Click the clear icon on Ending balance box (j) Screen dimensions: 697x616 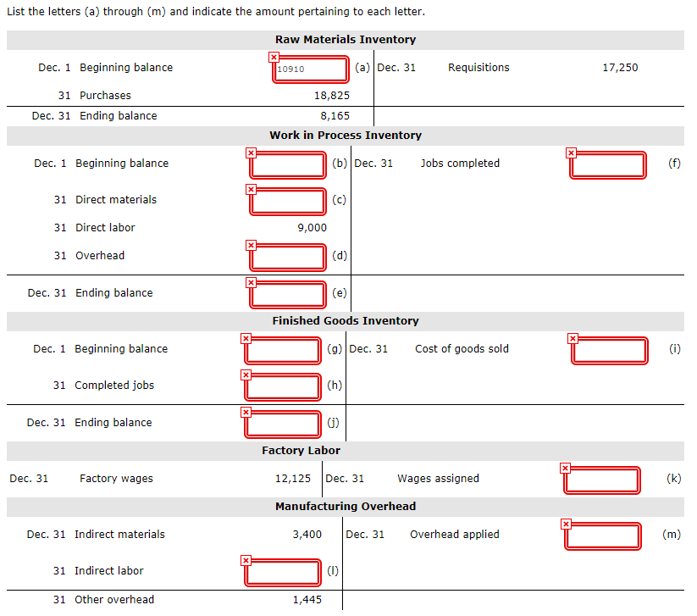[x=246, y=411]
